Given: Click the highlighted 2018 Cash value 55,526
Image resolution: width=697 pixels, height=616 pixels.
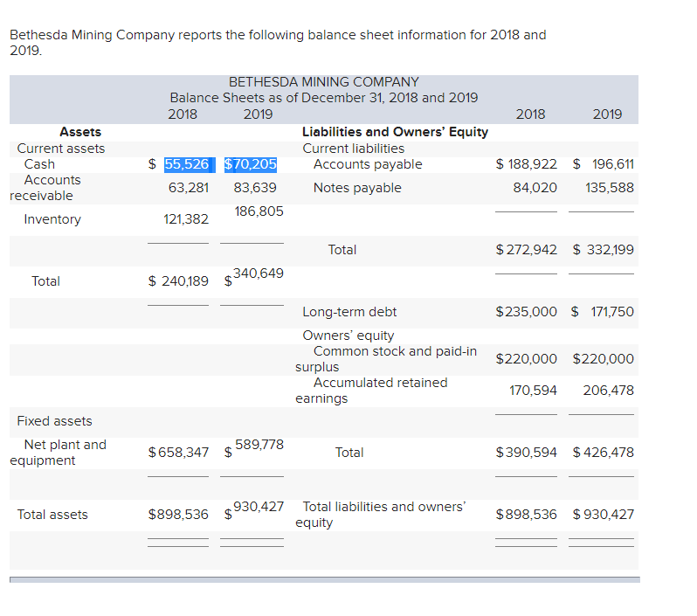Looking at the screenshot, I should tap(186, 164).
